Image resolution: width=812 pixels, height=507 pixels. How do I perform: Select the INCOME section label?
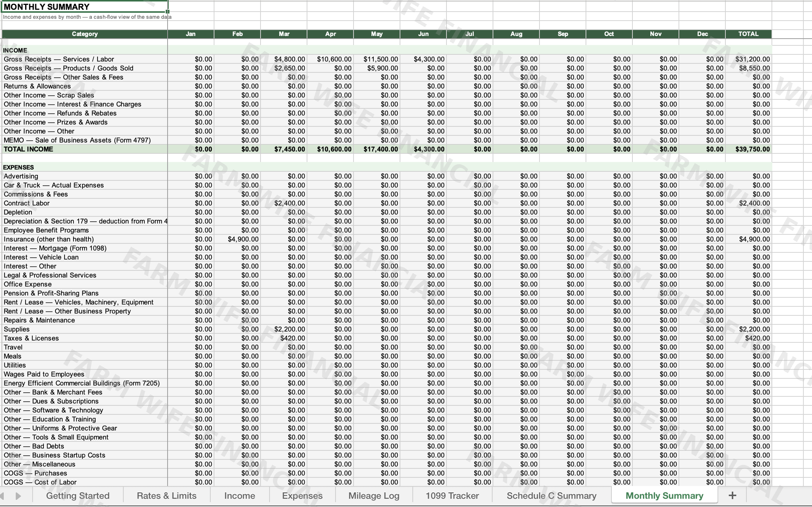click(x=15, y=50)
